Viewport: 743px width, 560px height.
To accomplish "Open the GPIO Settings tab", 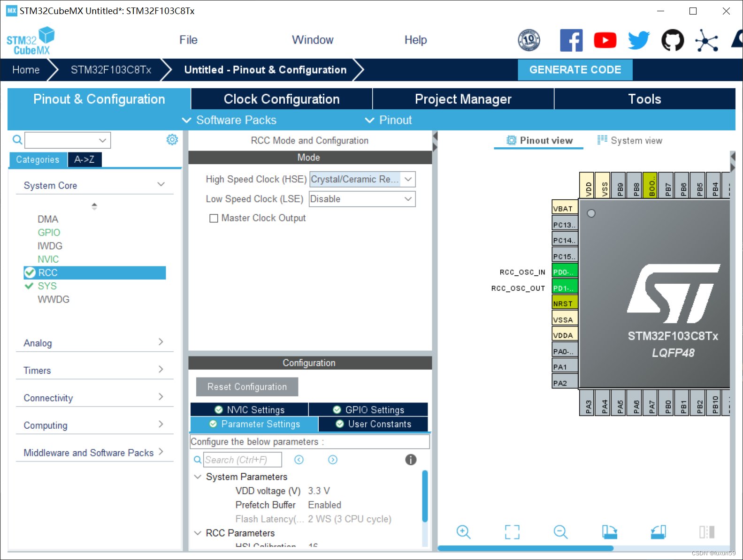I will click(368, 409).
